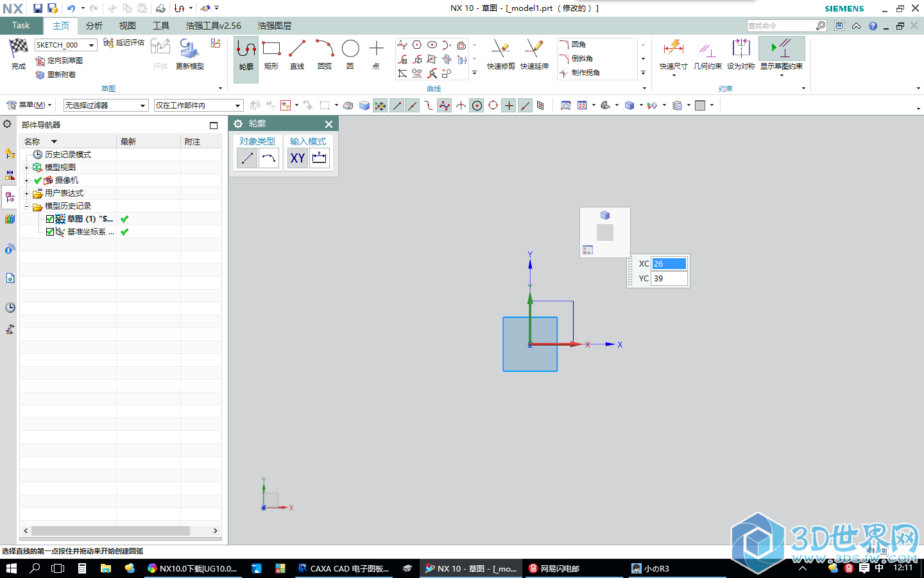
Task: Click the 附注 column header
Action: 201,141
